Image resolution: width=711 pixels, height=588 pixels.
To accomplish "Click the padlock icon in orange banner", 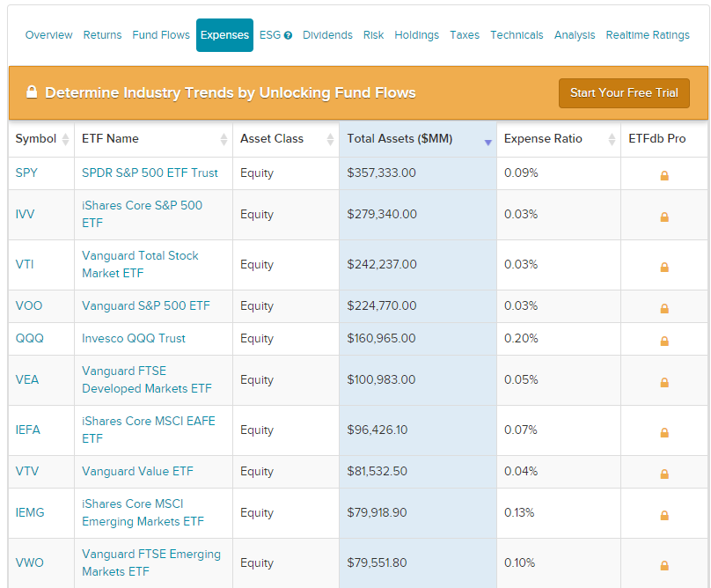I will tap(32, 92).
